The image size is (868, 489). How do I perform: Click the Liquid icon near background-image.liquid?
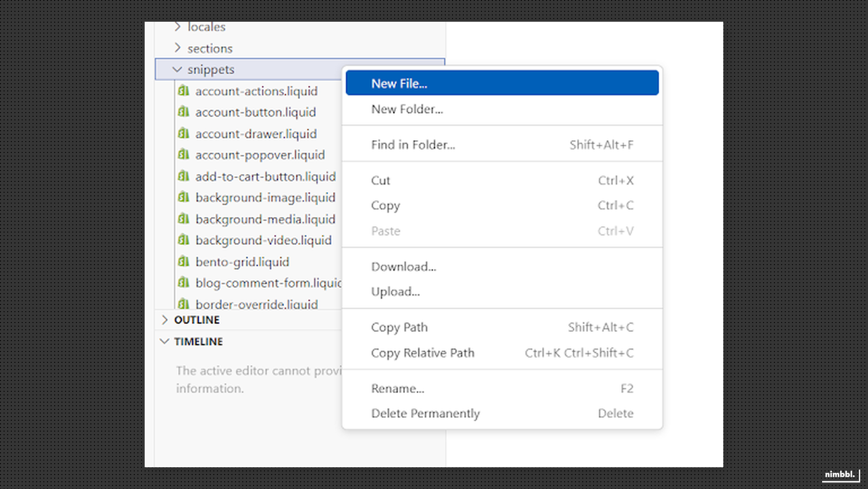[x=184, y=198]
